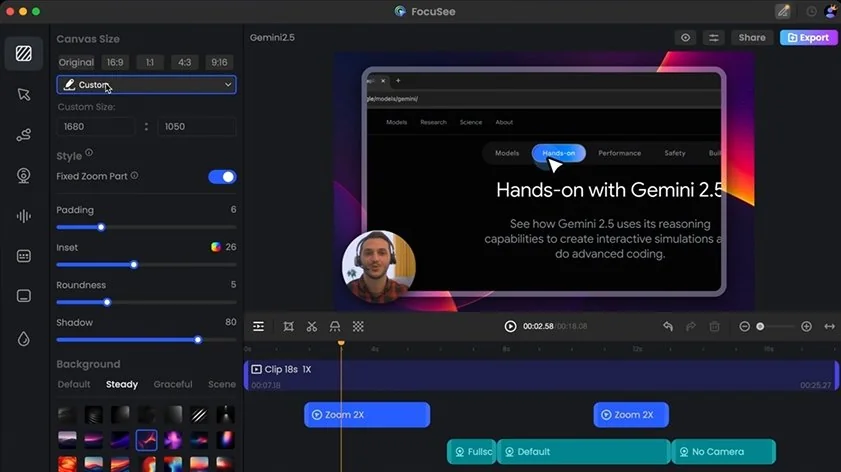This screenshot has height=472, width=841.
Task: Click the Inset slider handle
Action: point(134,265)
